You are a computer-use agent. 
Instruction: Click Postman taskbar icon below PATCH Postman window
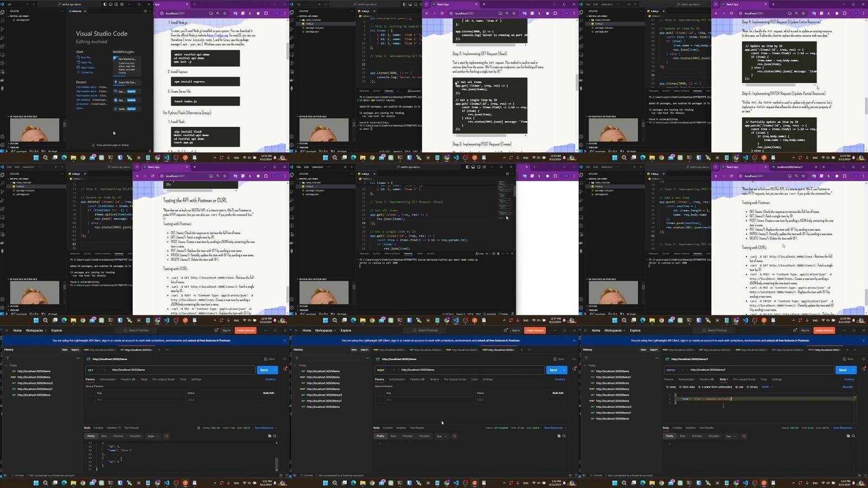pyautogui.click(x=764, y=483)
